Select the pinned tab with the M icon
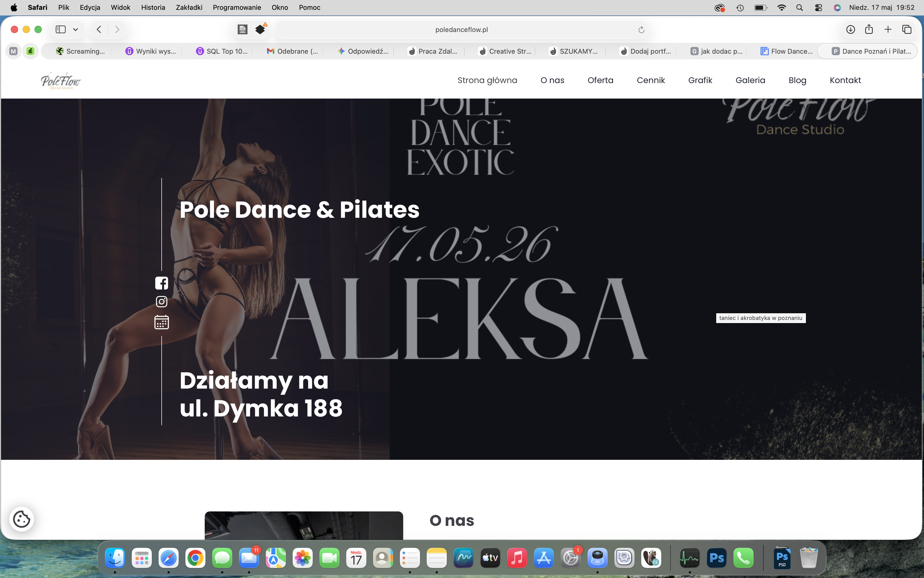924x578 pixels. 13,51
